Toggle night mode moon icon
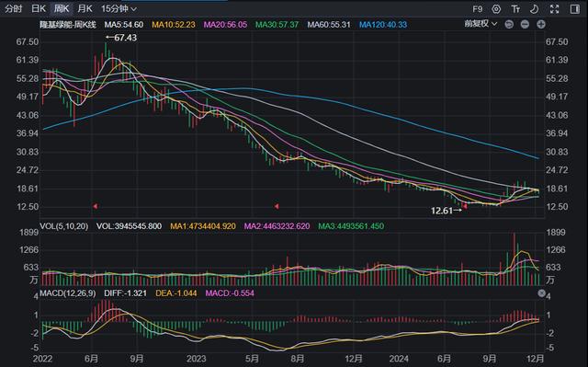 (x=535, y=9)
